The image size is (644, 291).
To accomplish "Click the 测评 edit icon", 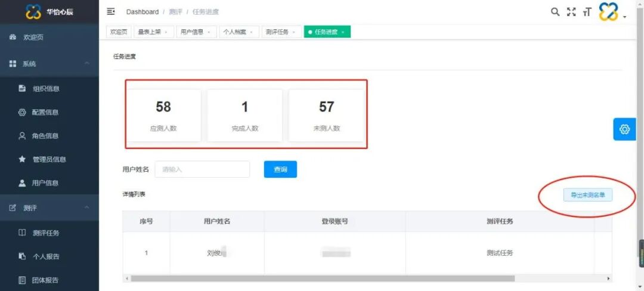I will tap(13, 208).
